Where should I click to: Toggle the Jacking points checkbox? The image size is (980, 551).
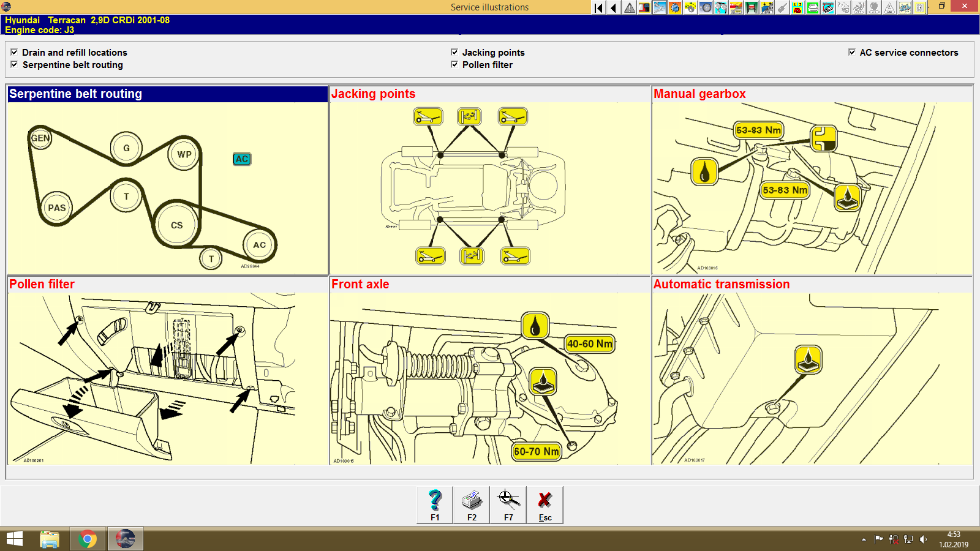pyautogui.click(x=454, y=52)
